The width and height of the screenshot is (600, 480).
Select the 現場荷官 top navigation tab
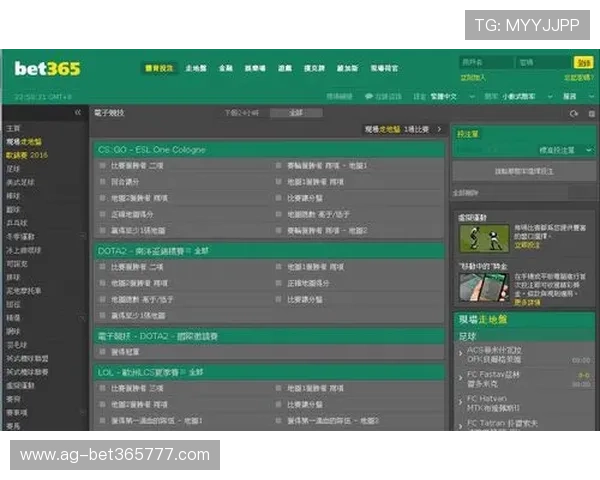[x=384, y=68]
